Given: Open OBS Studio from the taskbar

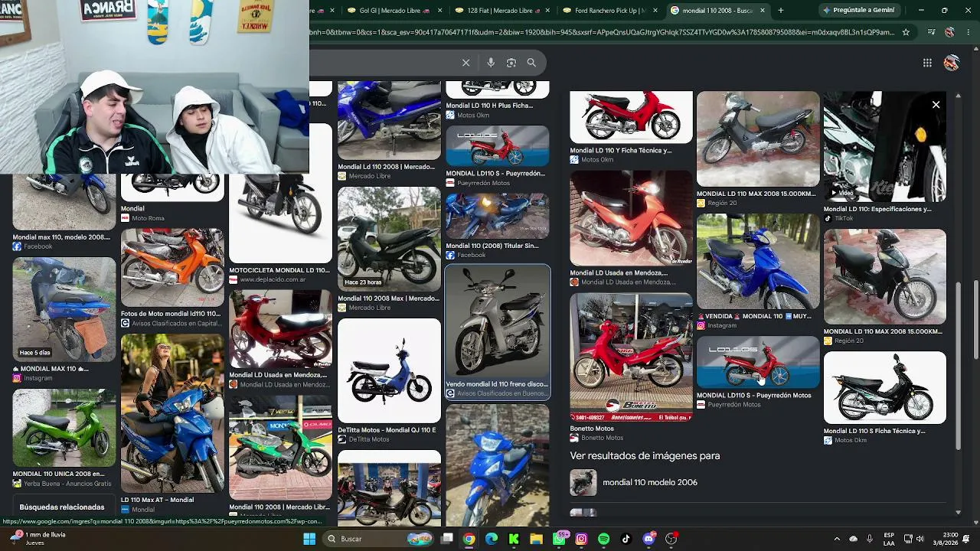Looking at the screenshot, I should coord(671,539).
